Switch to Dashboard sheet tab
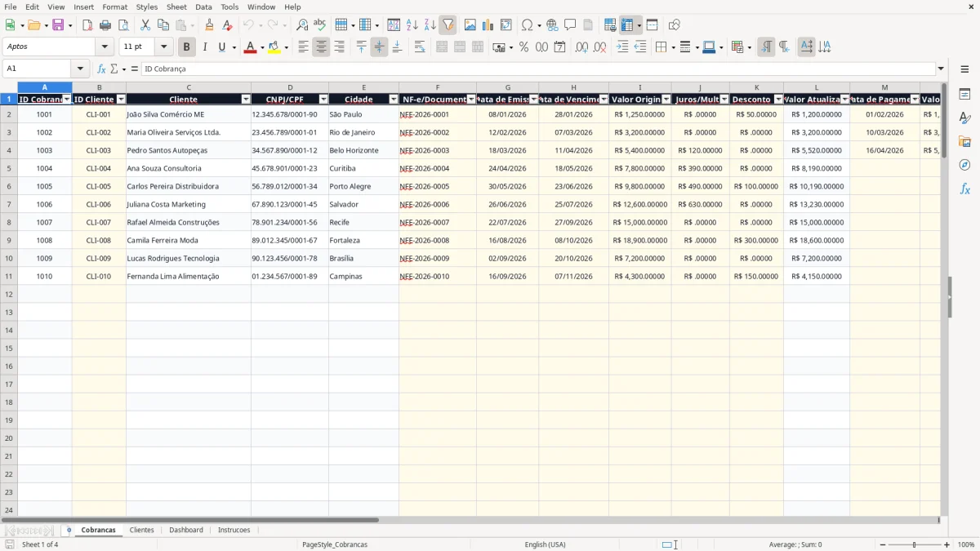Viewport: 980px width, 551px height. pos(186,530)
